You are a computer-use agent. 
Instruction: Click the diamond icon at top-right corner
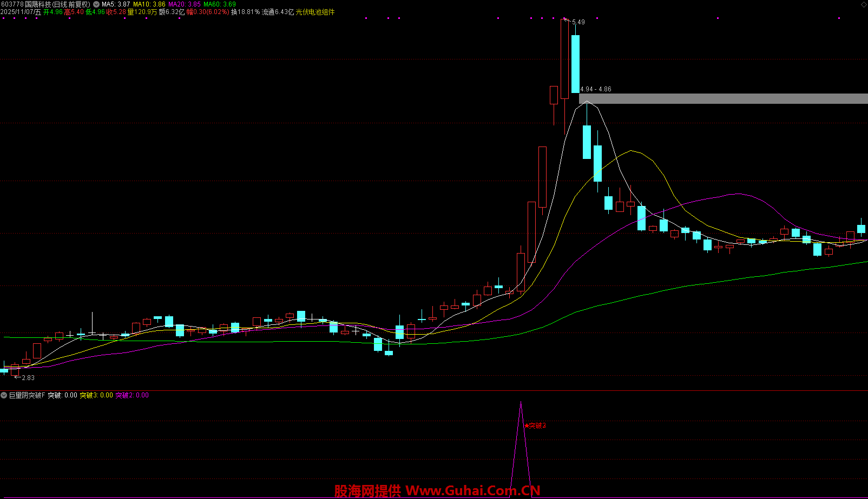tap(863, 4)
